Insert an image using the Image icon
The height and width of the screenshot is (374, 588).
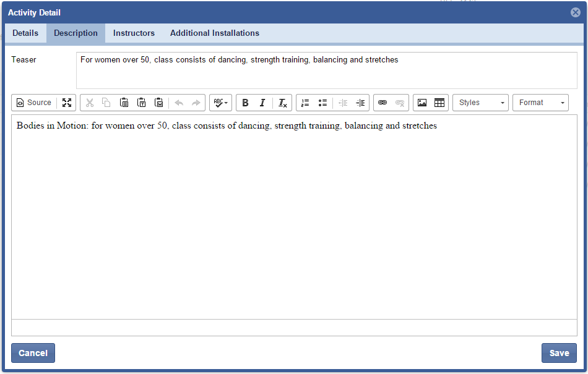coord(422,103)
